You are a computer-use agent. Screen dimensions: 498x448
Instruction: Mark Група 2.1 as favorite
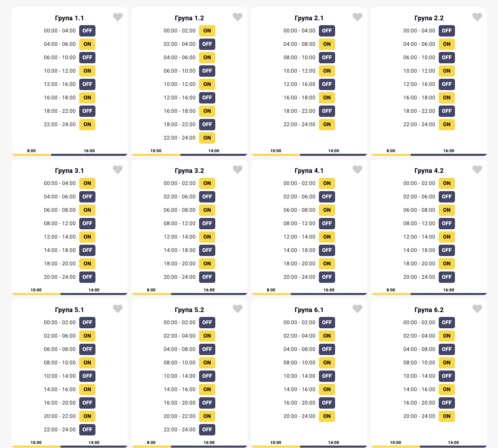point(357,17)
